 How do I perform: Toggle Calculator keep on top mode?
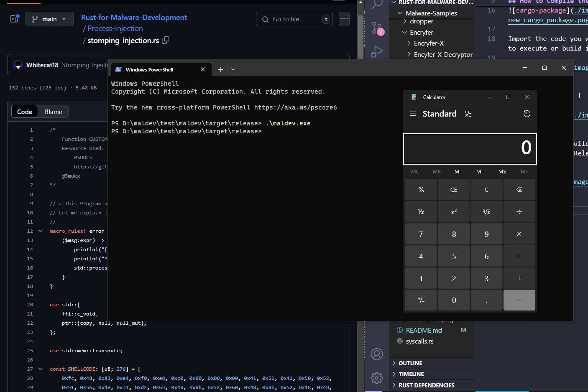(468, 114)
